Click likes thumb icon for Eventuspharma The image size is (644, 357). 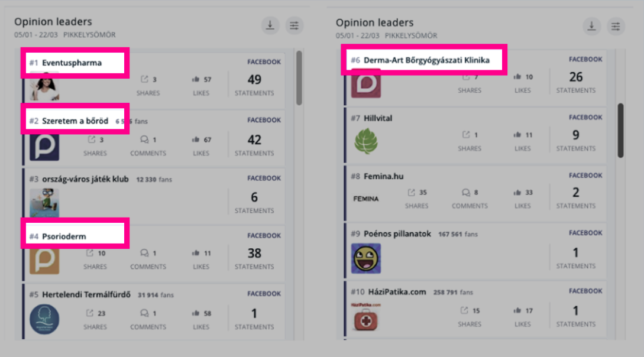pyautogui.click(x=196, y=79)
